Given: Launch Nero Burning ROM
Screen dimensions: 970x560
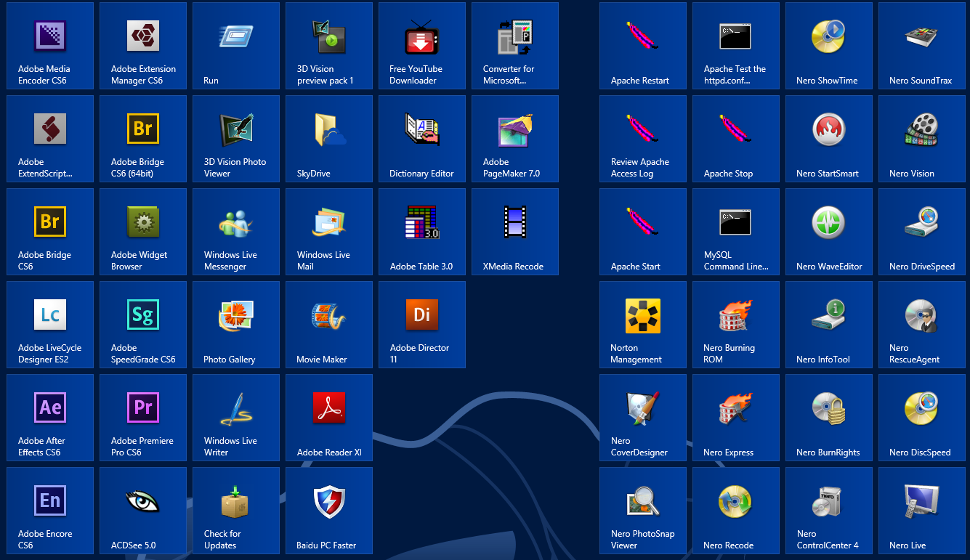Looking at the screenshot, I should 736,325.
